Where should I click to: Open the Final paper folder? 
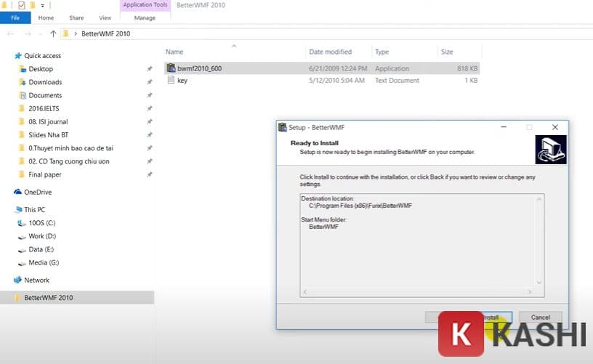[44, 174]
